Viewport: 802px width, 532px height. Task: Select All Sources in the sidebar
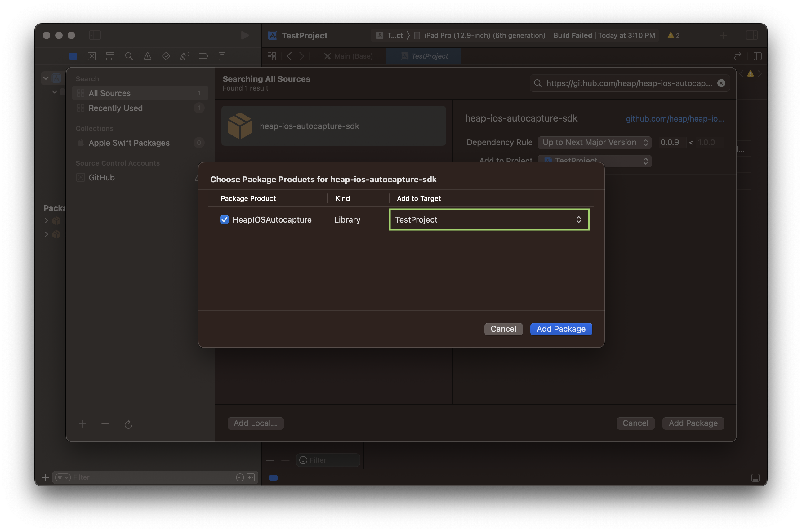pos(109,93)
